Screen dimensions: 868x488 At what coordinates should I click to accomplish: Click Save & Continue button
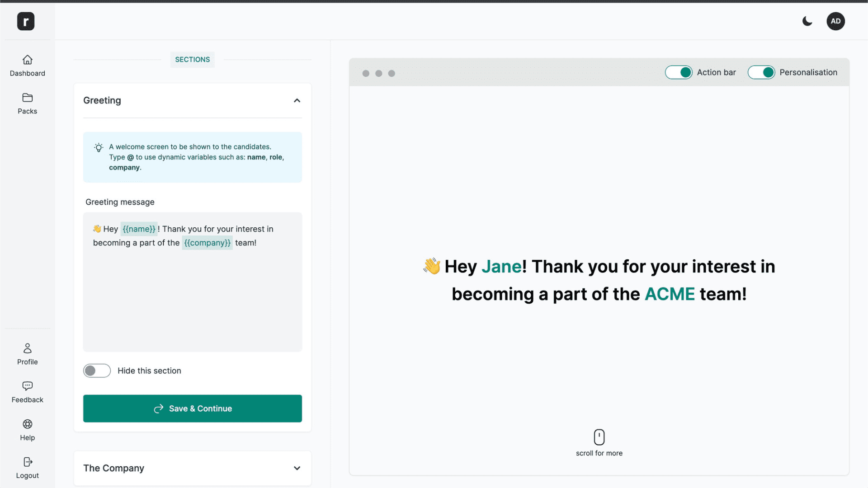coord(193,408)
